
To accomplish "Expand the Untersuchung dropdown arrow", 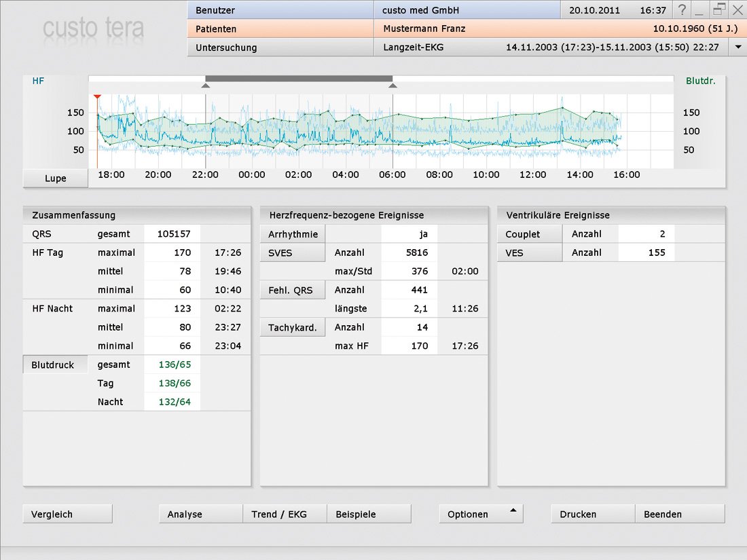I will (x=737, y=48).
